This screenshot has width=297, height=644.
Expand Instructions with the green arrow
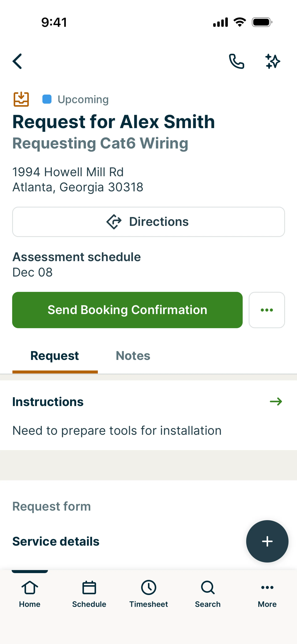[276, 402]
